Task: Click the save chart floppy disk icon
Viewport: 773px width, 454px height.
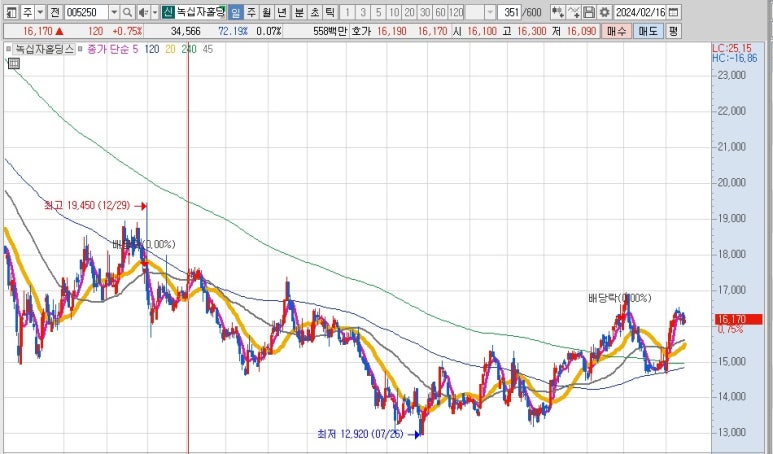Action: 589,12
